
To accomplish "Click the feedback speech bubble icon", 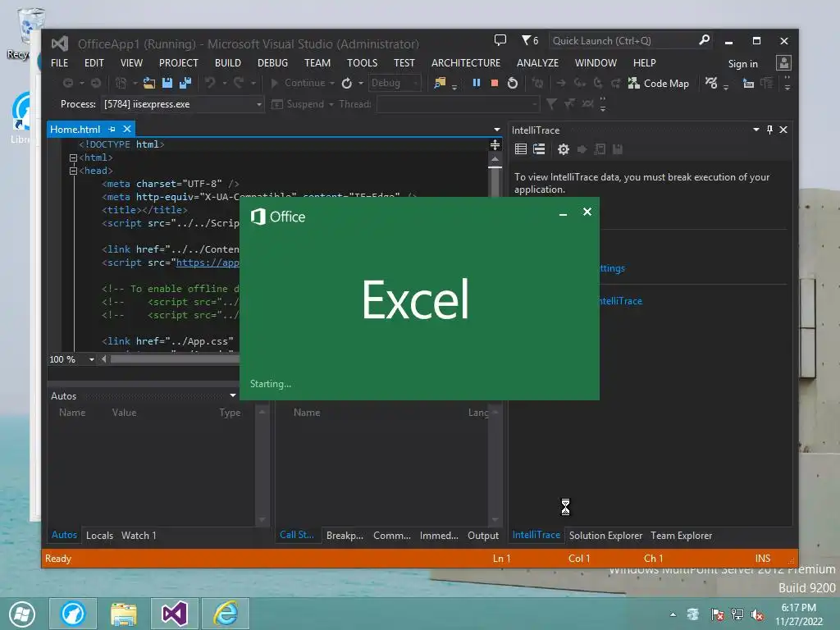I will pos(500,40).
